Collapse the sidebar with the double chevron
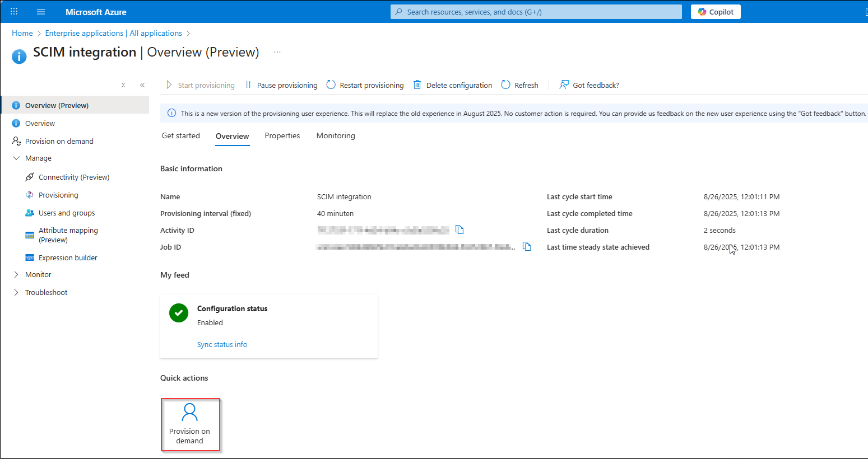 tap(142, 85)
